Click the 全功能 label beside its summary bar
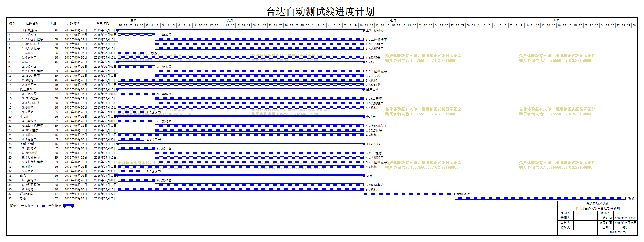Viewport: 644px width, 242px height. [x=371, y=117]
